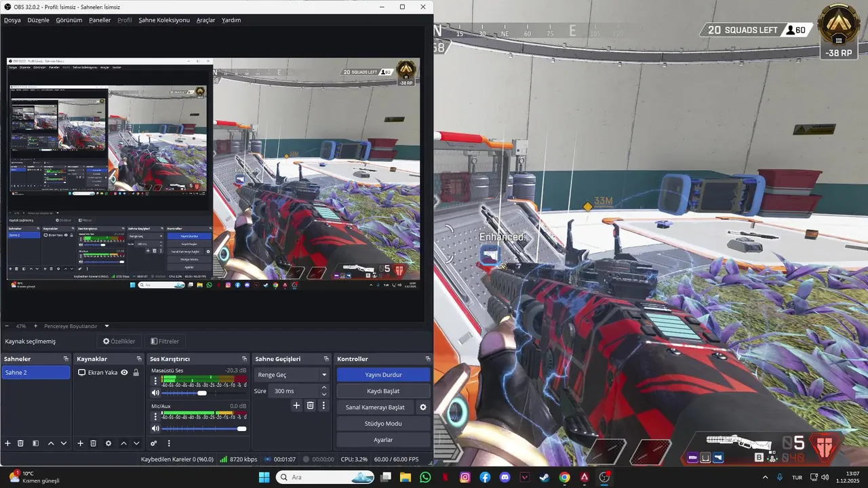The width and height of the screenshot is (868, 488).
Task: Click the OBS Studio taskbar icon
Action: (604, 477)
